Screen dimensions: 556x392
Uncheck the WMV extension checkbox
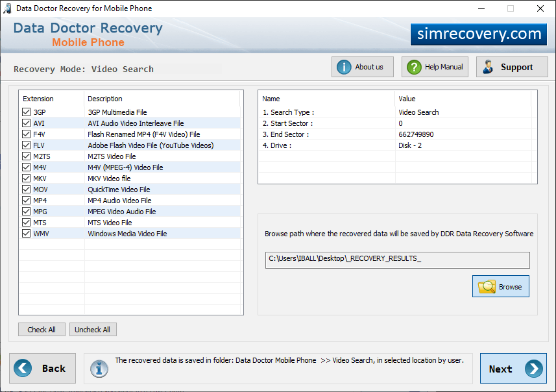point(26,233)
